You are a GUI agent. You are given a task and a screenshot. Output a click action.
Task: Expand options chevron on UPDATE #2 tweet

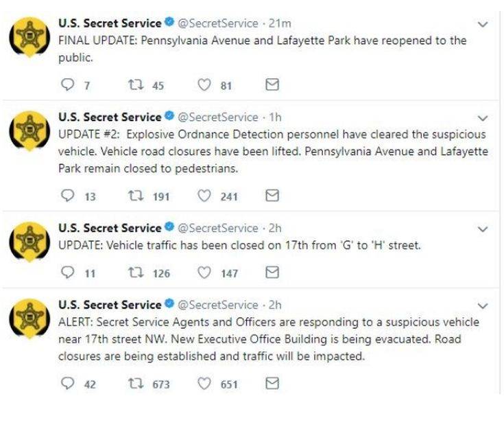tap(483, 118)
